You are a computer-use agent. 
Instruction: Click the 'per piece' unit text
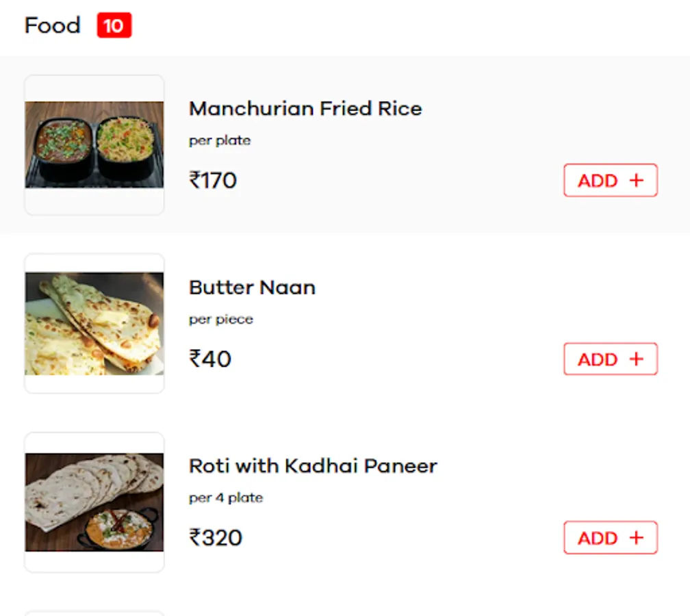tap(221, 319)
